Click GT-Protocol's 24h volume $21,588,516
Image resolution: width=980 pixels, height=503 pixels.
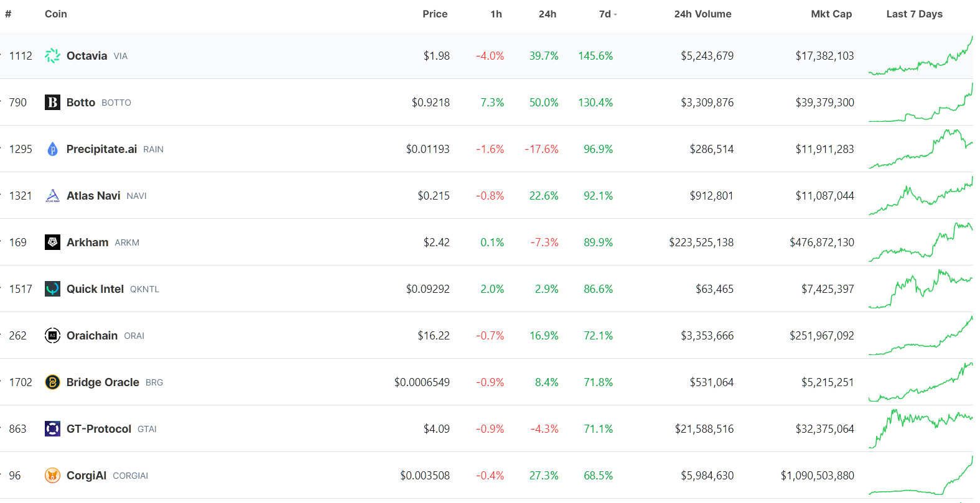point(704,429)
